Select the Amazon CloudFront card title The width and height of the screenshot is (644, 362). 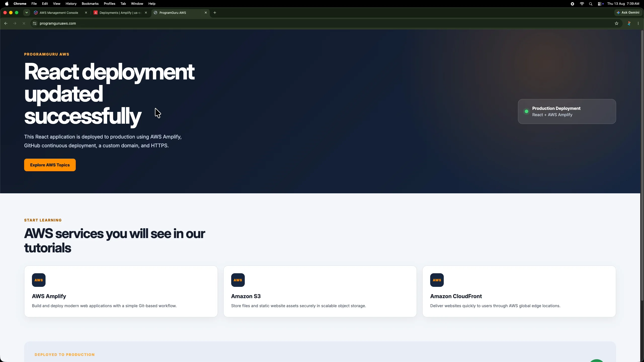pos(456,296)
